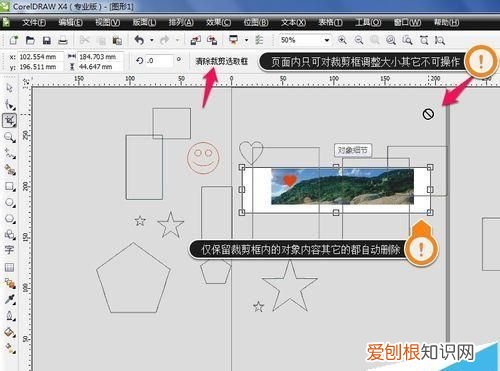The image size is (500, 371).
Task: Open the 编辑(E) menu
Action: [71, 22]
